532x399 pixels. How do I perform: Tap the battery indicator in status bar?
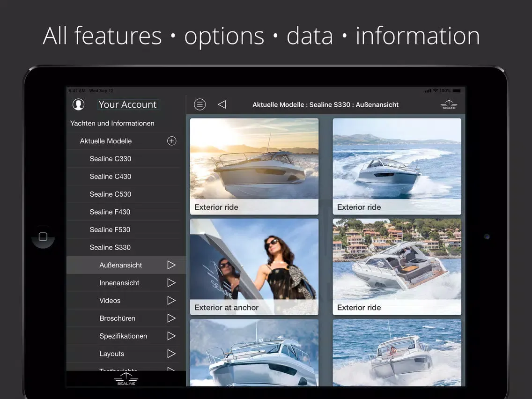click(457, 90)
